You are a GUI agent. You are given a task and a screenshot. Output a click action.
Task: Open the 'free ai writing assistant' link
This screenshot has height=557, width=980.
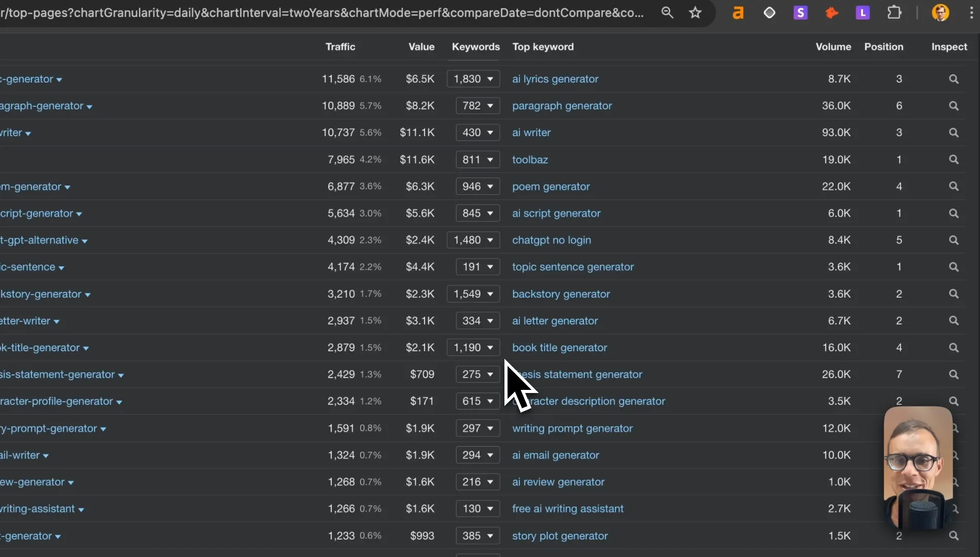coord(567,509)
